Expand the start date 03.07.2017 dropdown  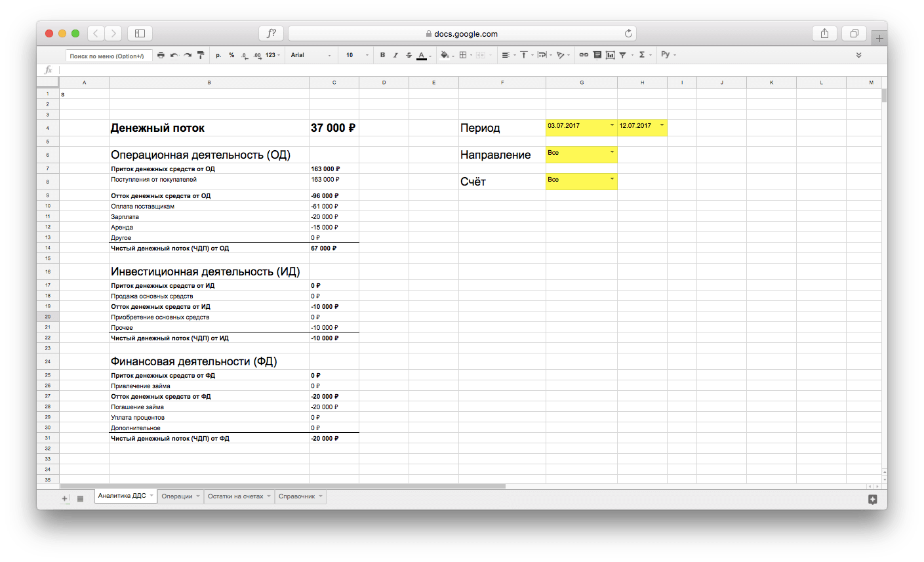pos(612,125)
